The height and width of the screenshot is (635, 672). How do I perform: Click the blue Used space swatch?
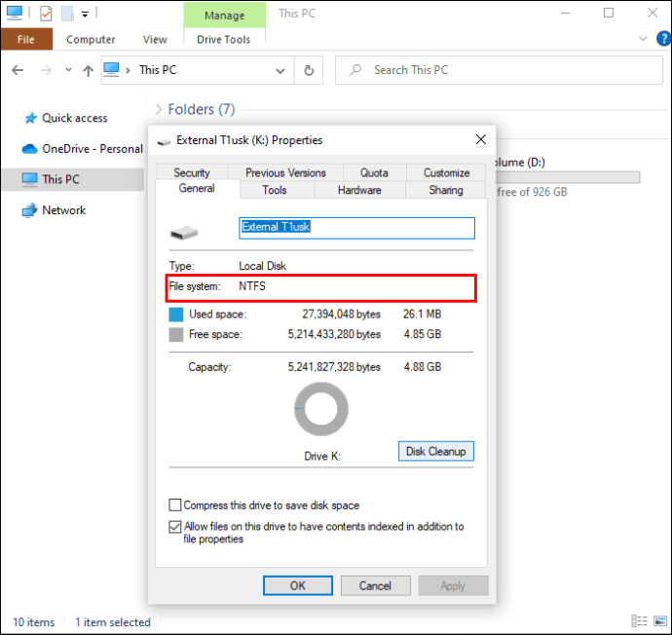click(176, 314)
